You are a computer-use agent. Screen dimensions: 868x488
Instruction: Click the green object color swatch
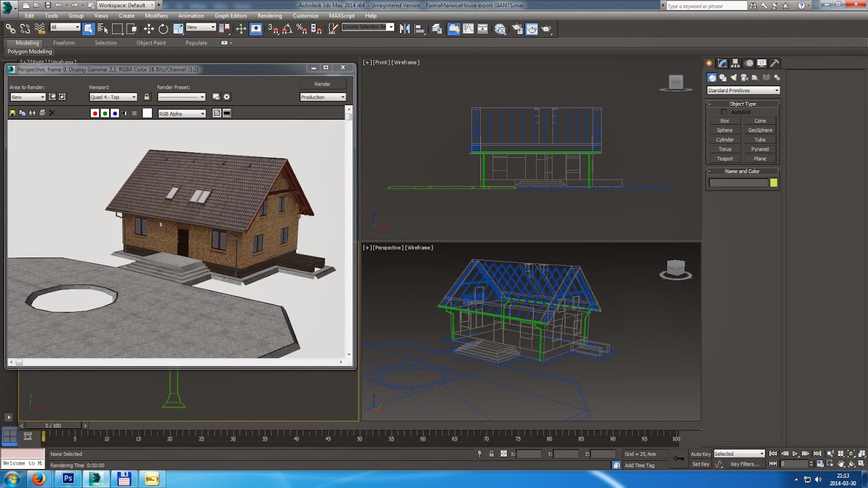773,183
